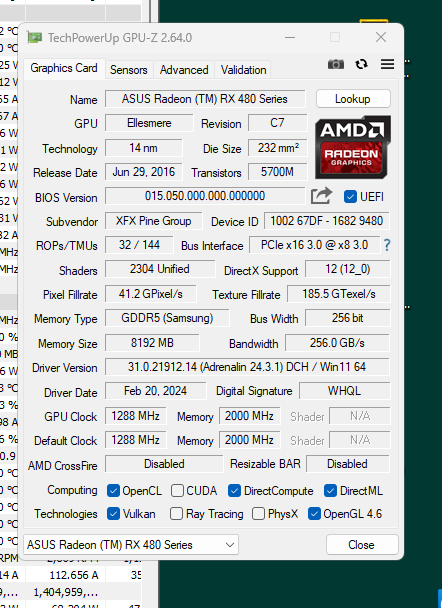This screenshot has height=608, width=442.
Task: Click the Memory Size value 8192 MB
Action: tap(152, 343)
